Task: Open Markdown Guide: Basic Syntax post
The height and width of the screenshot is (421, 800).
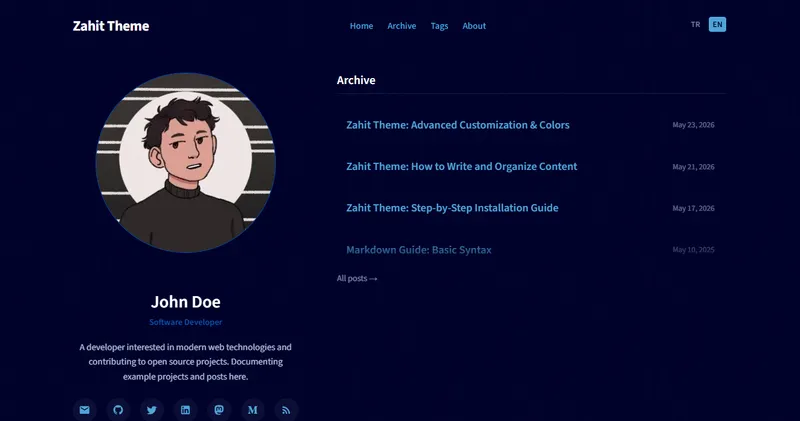Action: (x=419, y=250)
